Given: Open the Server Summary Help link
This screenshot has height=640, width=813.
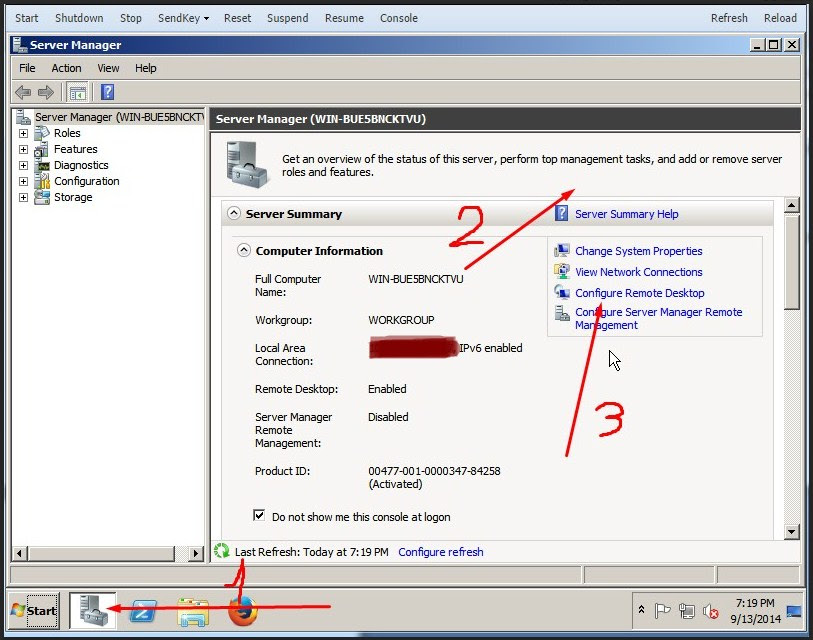Looking at the screenshot, I should click(x=626, y=214).
